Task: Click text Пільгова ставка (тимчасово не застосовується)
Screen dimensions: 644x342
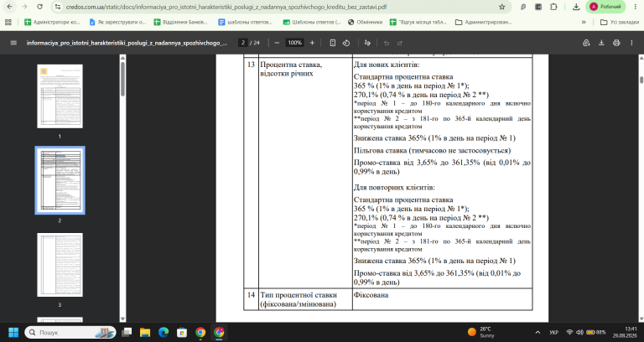Action: [432, 150]
